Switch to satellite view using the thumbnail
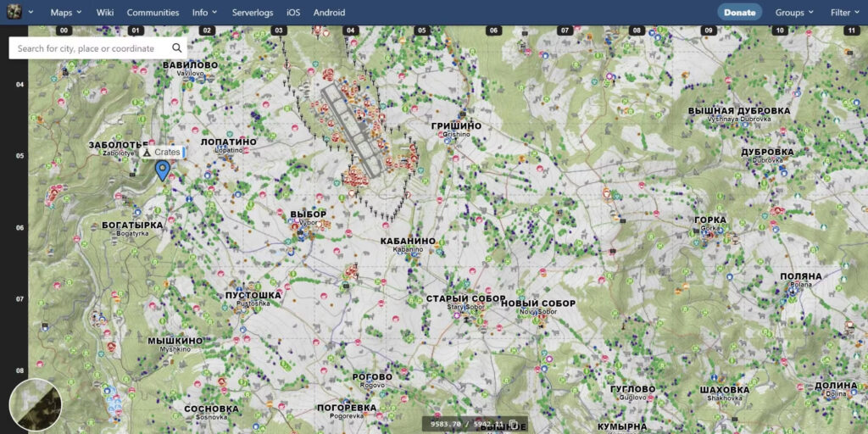868x434 pixels. 36,405
